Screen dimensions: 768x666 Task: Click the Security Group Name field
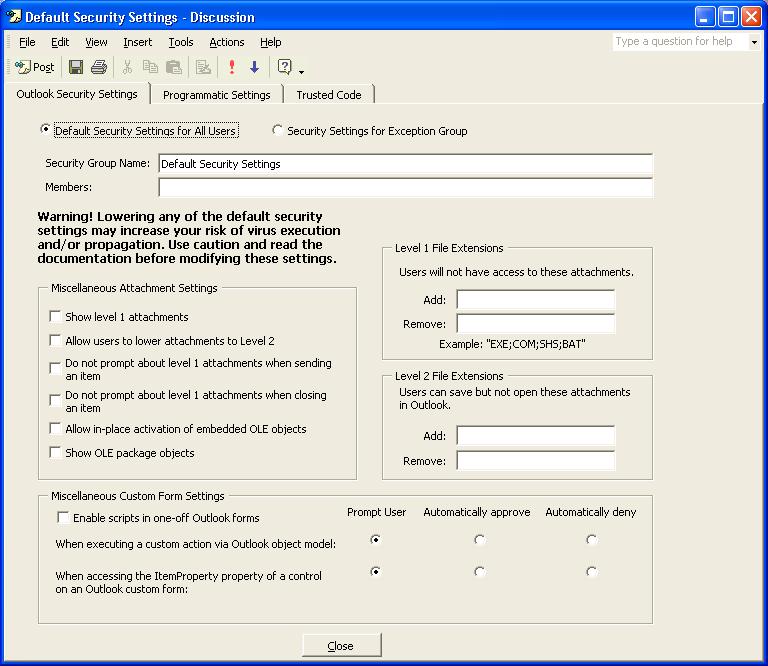click(406, 164)
